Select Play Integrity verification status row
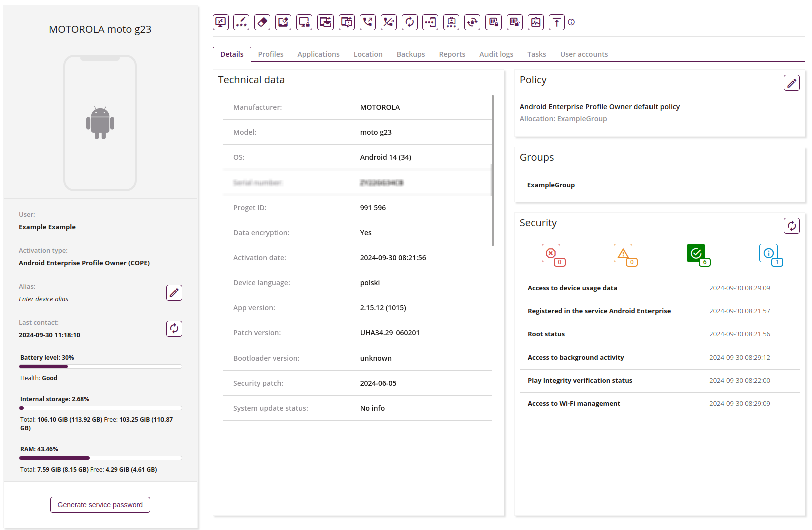Screen dimensions: 812x530 [660, 381]
